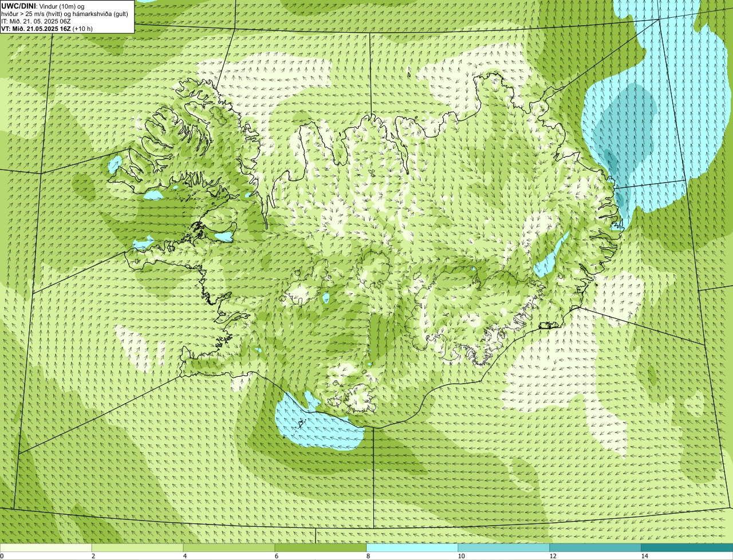Viewport: 733px width, 560px height.
Task: Click the '4' tick label on colorbar
Action: [x=184, y=556]
